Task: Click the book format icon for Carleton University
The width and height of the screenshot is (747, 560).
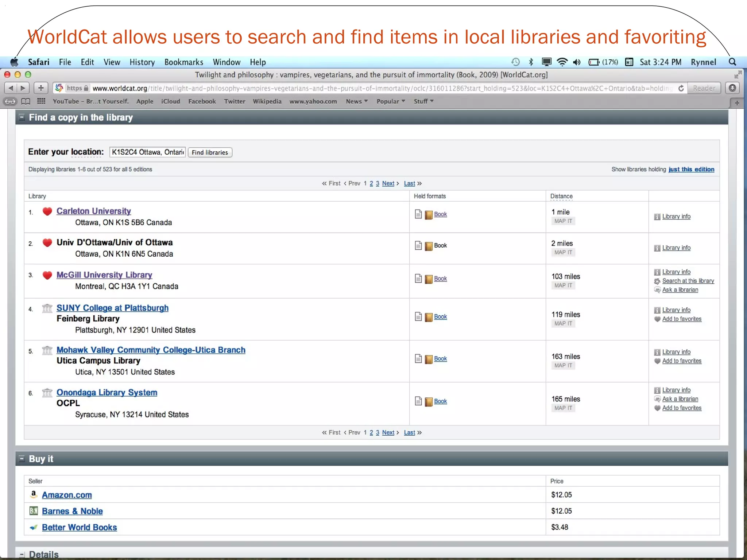Action: coord(429,214)
